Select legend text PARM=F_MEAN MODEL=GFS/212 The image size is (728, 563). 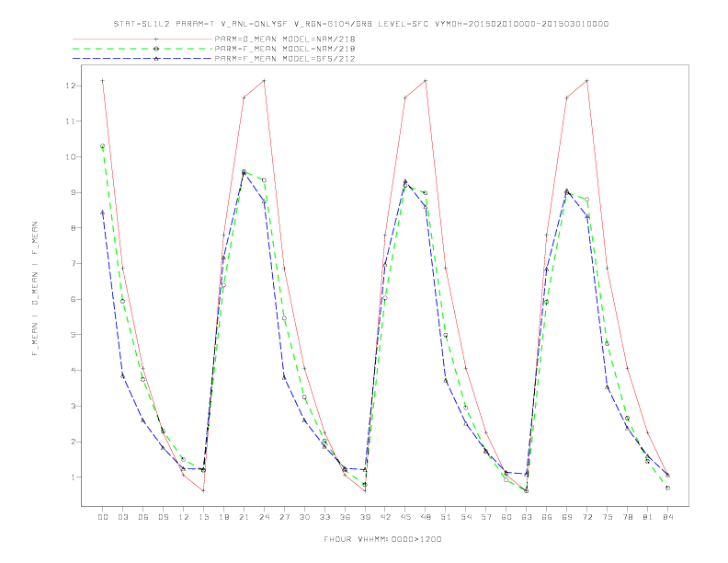[285, 59]
